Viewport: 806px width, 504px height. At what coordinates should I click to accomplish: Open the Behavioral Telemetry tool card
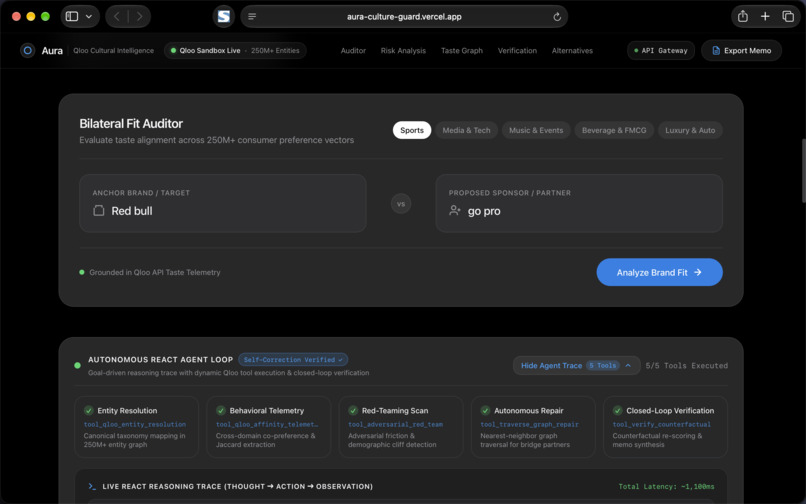point(269,426)
